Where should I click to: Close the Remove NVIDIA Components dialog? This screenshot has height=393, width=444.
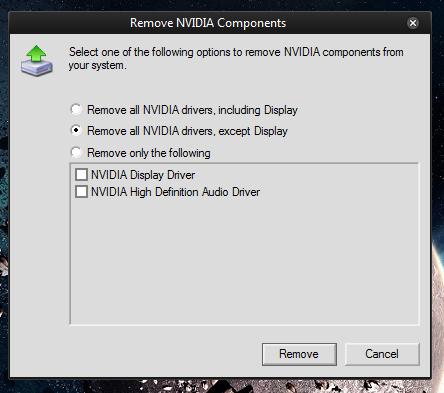413,23
